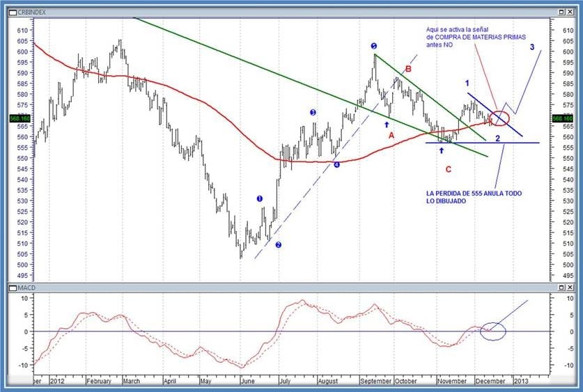Click the 568.160 price tag on right axis
This screenshot has width=583, height=392.
click(x=563, y=118)
